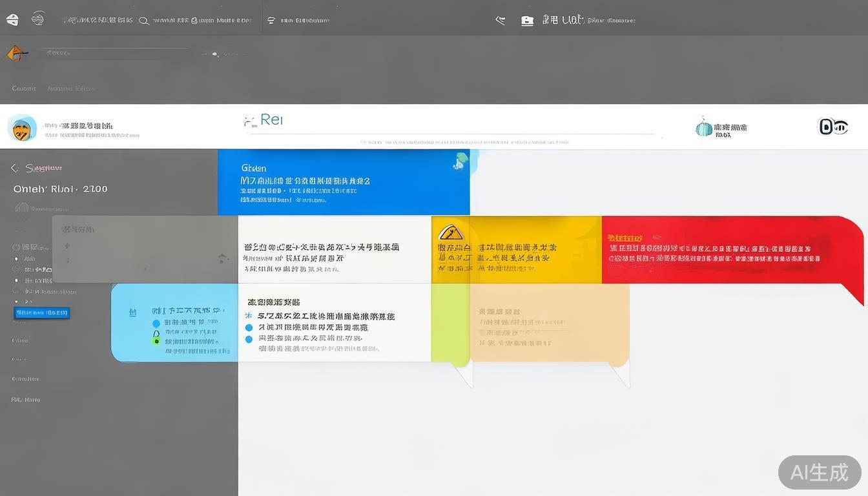Click the blue circular app logo in header
This screenshot has width=868, height=496.
point(21,128)
